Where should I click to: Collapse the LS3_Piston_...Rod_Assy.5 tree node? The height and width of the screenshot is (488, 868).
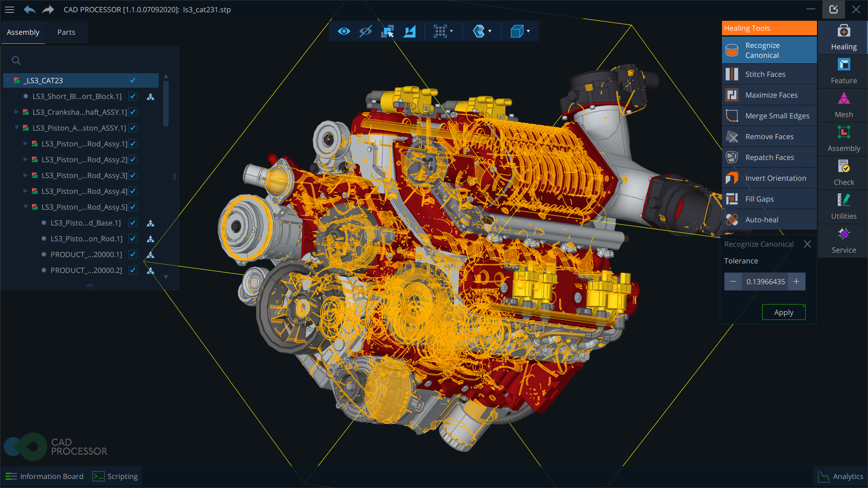25,206
